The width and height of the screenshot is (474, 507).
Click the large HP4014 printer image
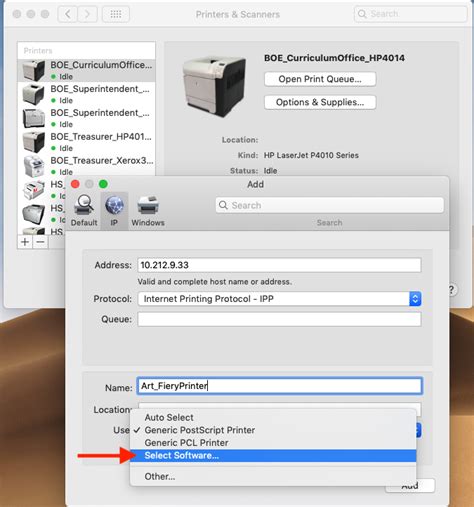click(215, 87)
